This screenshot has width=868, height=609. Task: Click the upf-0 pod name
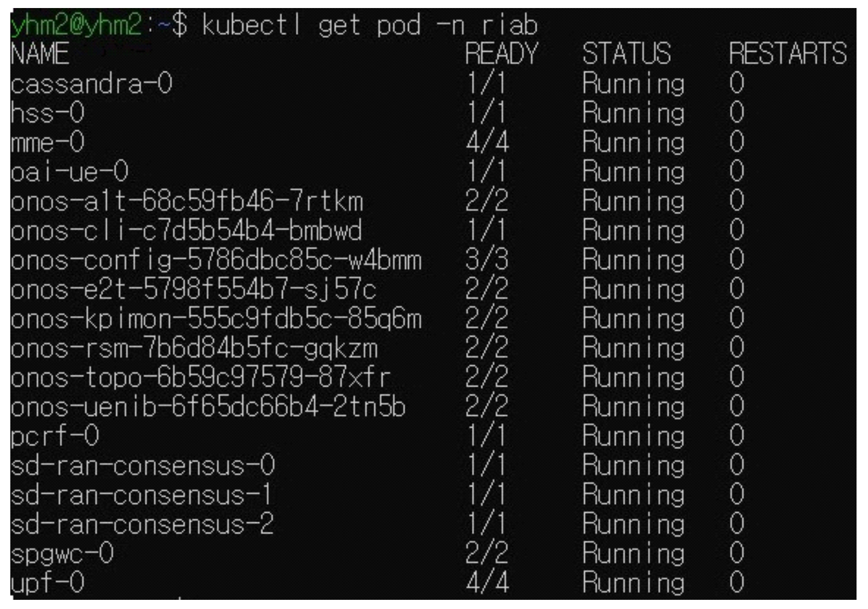coord(47,583)
